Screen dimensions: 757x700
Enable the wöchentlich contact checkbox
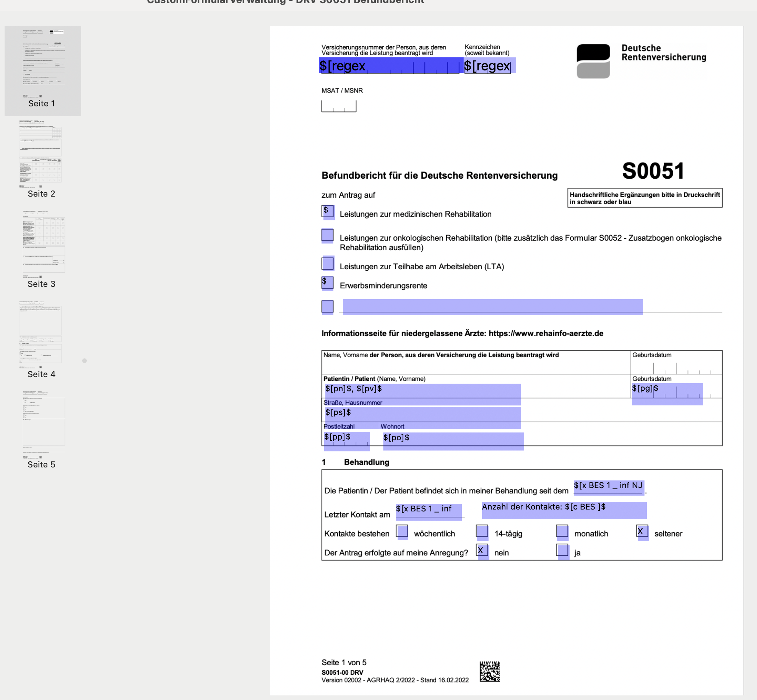point(402,531)
